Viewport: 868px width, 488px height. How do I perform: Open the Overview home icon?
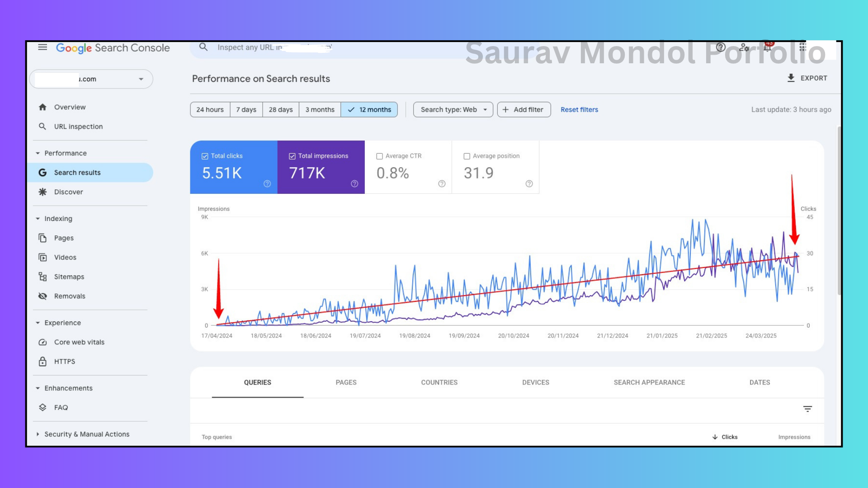pos(42,107)
